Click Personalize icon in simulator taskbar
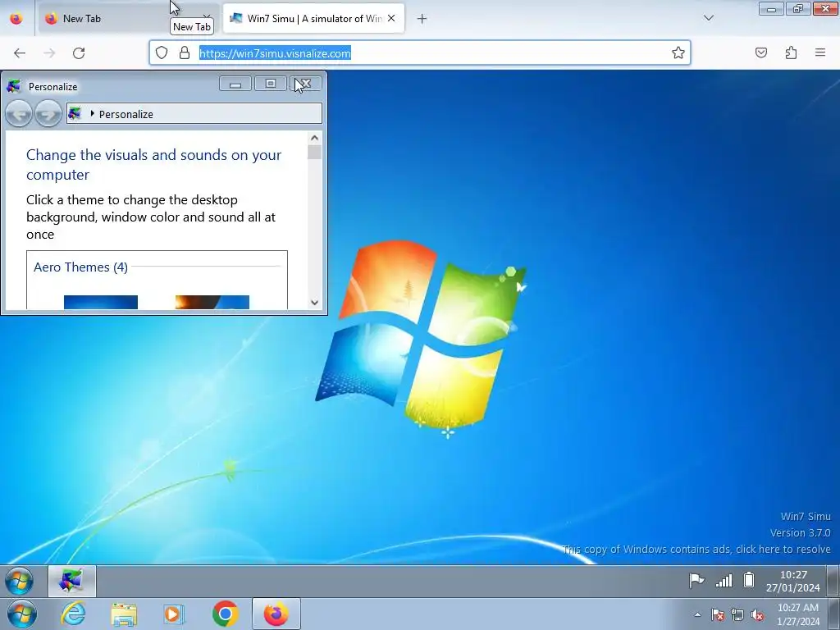 (72, 581)
